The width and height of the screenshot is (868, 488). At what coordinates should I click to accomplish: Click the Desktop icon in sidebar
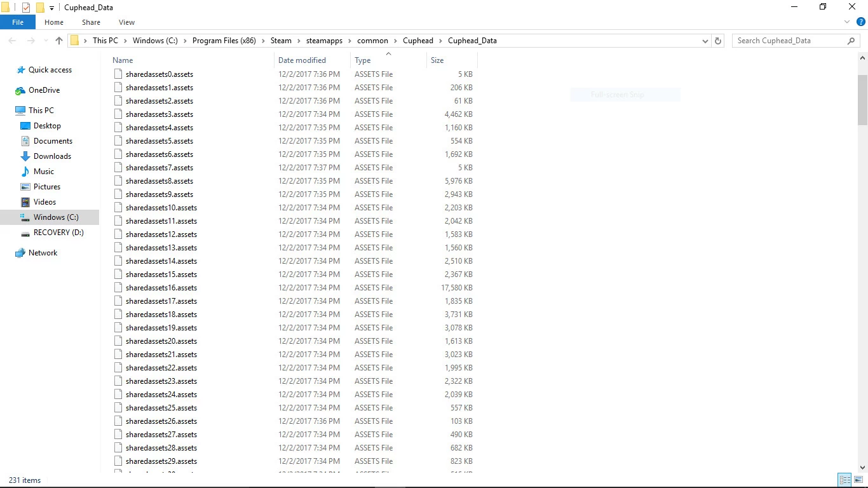point(25,126)
